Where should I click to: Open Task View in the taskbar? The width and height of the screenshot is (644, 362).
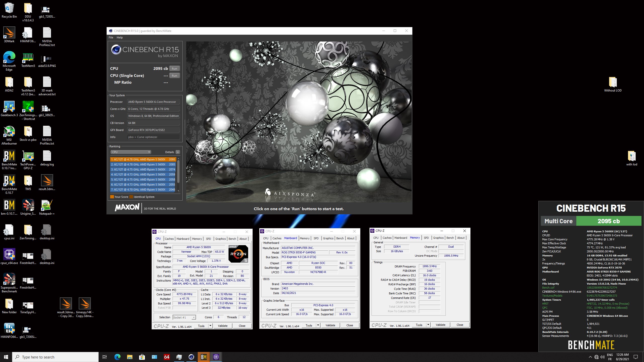(x=105, y=357)
